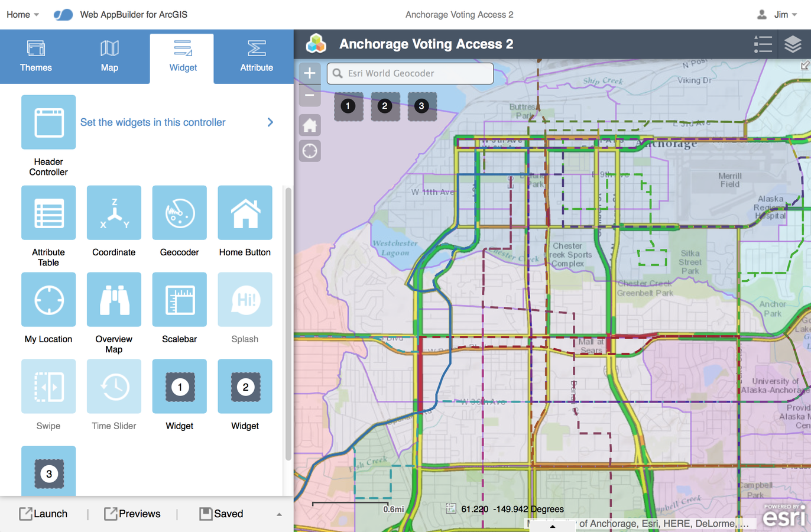The image size is (811, 532).
Task: Click the Previews button
Action: tap(132, 514)
